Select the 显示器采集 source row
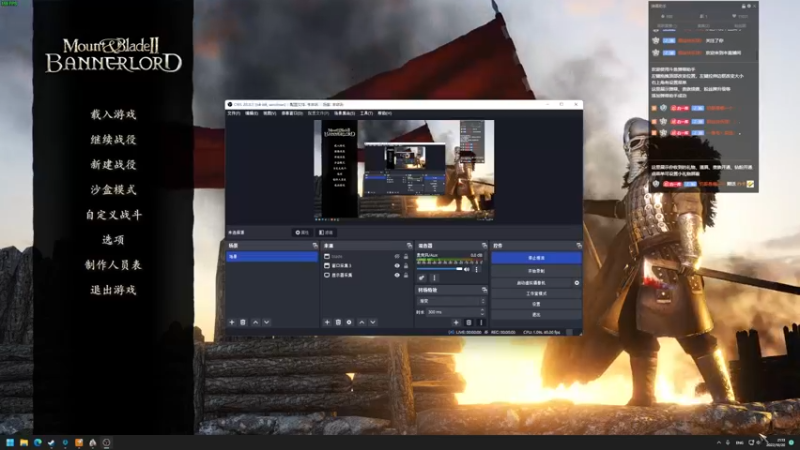 (366, 275)
